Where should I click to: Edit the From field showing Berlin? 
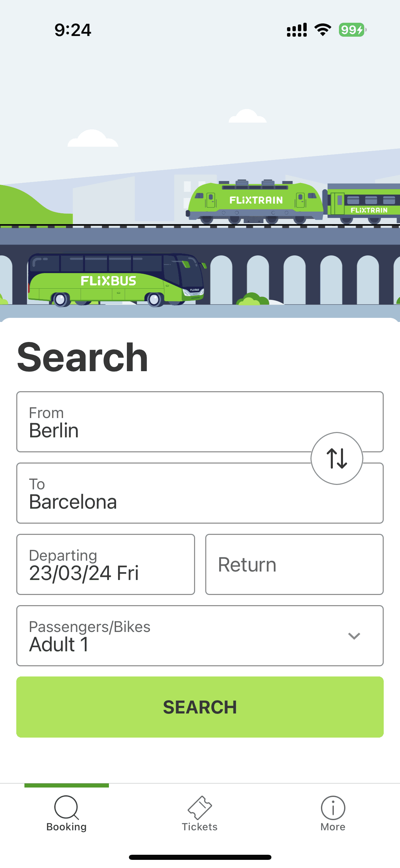[x=163, y=422]
